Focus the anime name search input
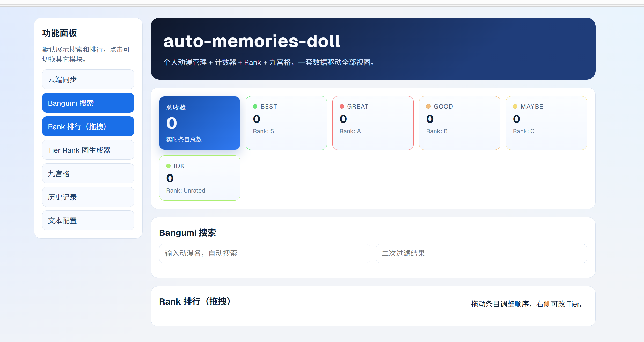The height and width of the screenshot is (342, 644). (265, 253)
